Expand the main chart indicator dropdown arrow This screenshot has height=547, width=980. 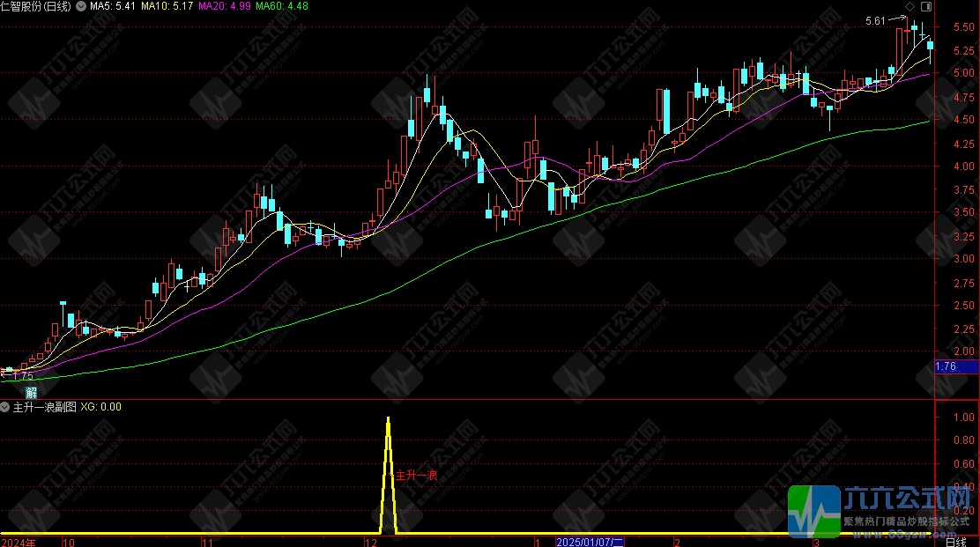82,6
